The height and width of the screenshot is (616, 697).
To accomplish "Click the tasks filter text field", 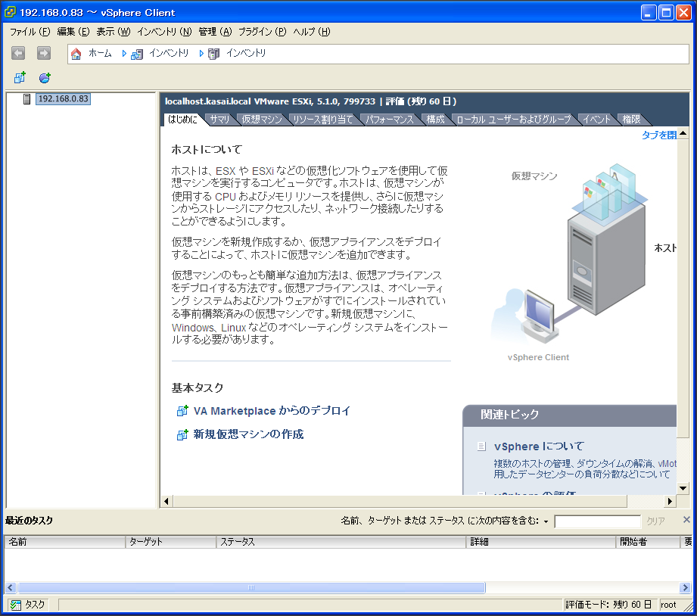I will tap(597, 521).
